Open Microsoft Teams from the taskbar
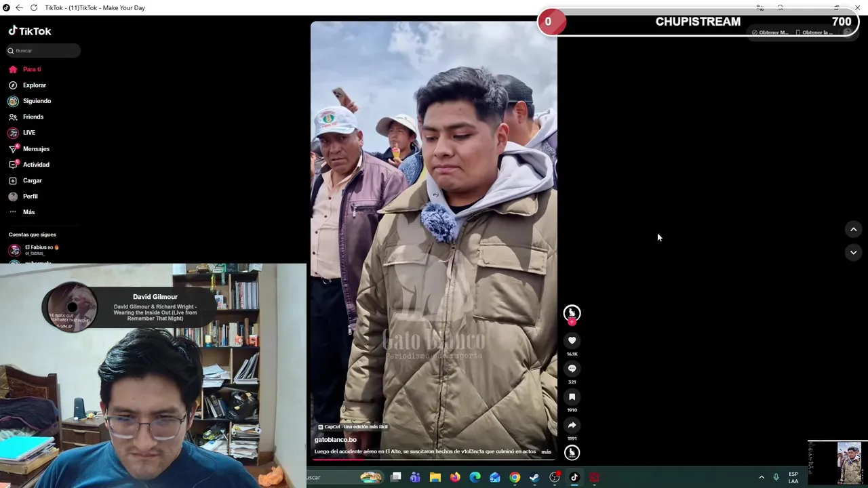This screenshot has width=868, height=488. 415,477
